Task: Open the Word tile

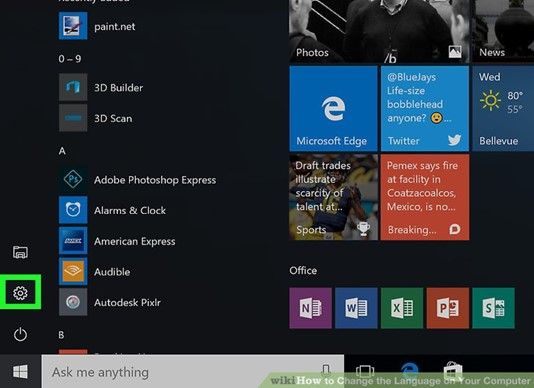Action: (x=356, y=308)
